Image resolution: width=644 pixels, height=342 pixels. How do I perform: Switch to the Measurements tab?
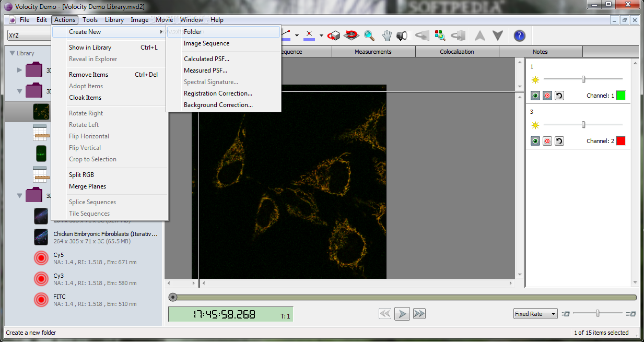373,52
